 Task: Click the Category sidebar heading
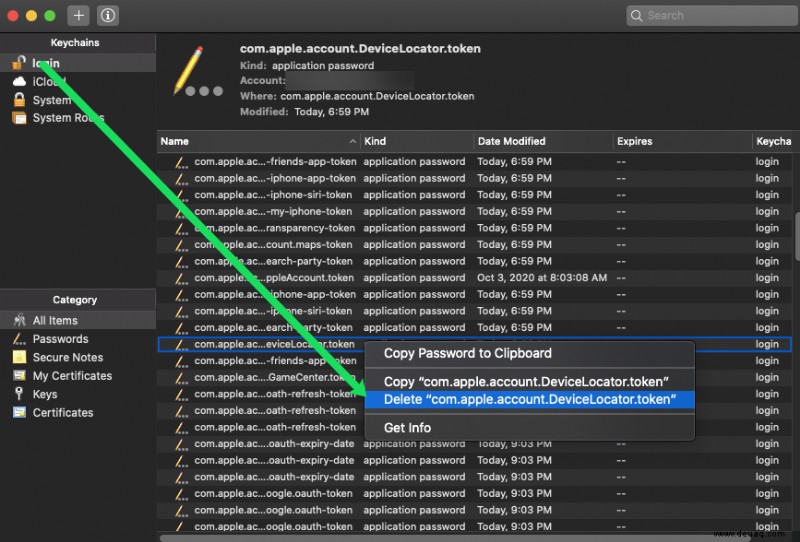point(75,300)
